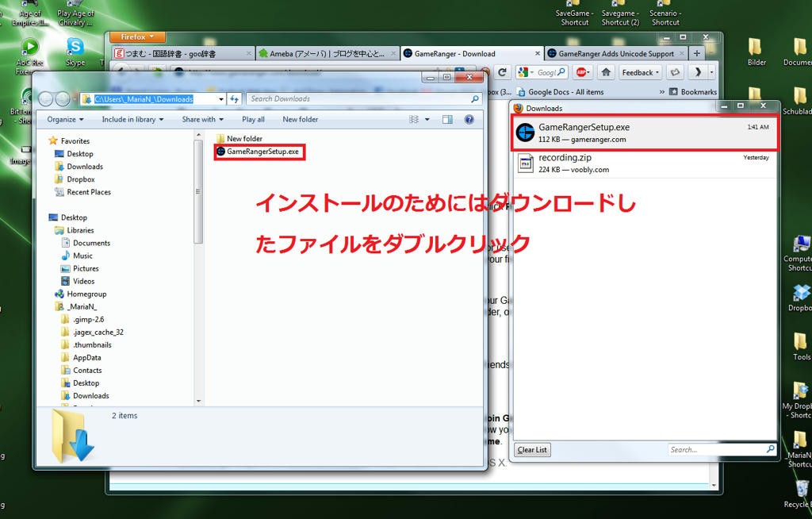Go to Firefox home page icon
This screenshot has height=519, width=812.
point(606,72)
